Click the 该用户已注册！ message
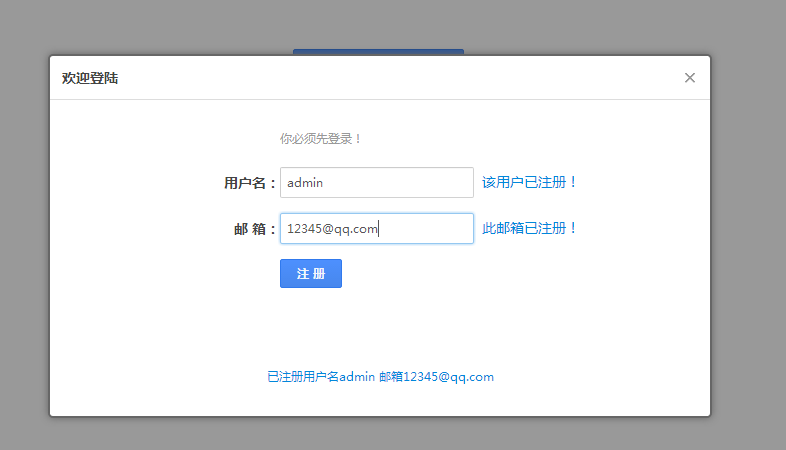Screen dimensions: 786x450 (529, 182)
